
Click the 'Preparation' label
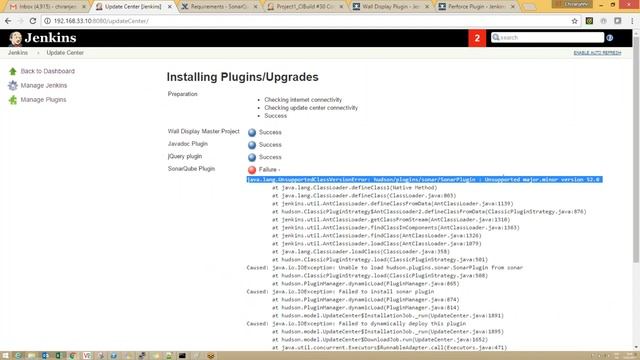(x=182, y=94)
